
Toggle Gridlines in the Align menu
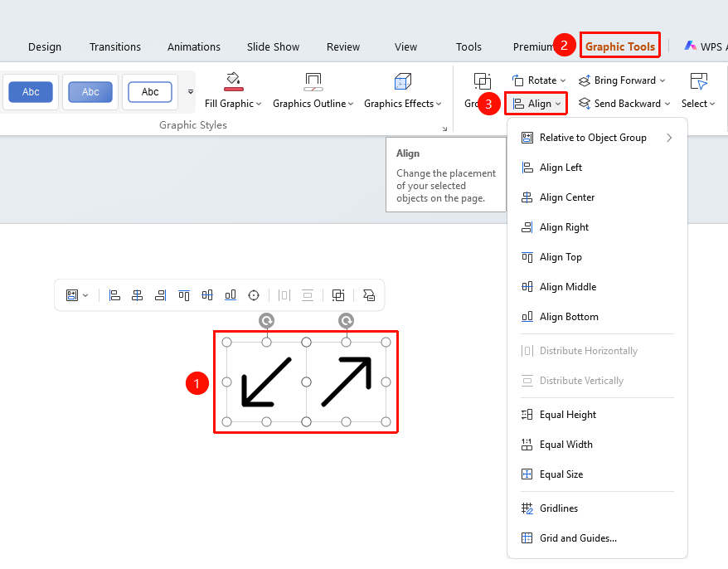[x=597, y=508]
